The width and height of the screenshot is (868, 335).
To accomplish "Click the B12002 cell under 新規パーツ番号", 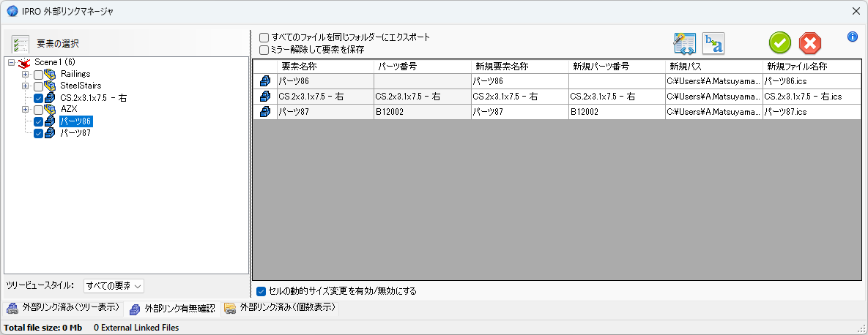I will [616, 112].
